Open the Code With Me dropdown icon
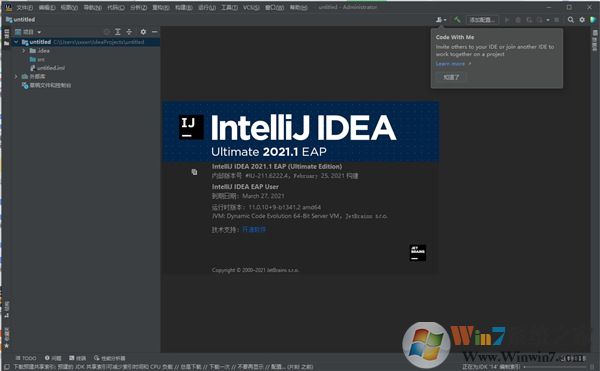 (x=441, y=20)
